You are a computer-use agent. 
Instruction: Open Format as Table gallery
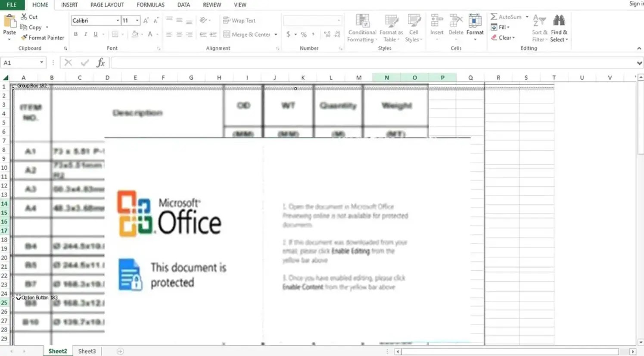pos(391,28)
